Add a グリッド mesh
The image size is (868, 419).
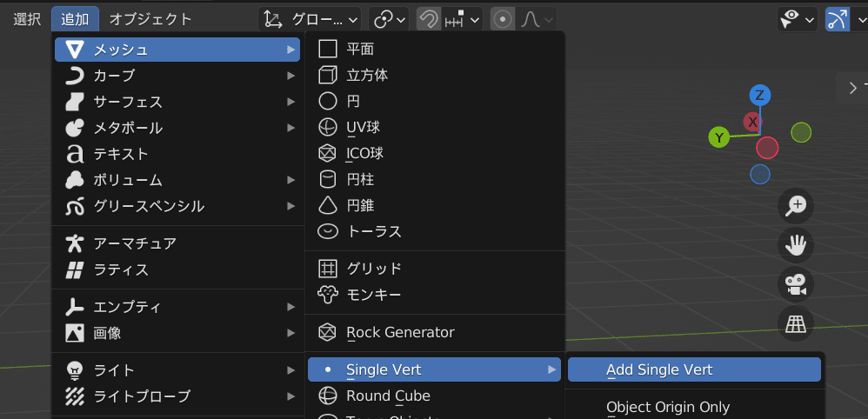435,269
